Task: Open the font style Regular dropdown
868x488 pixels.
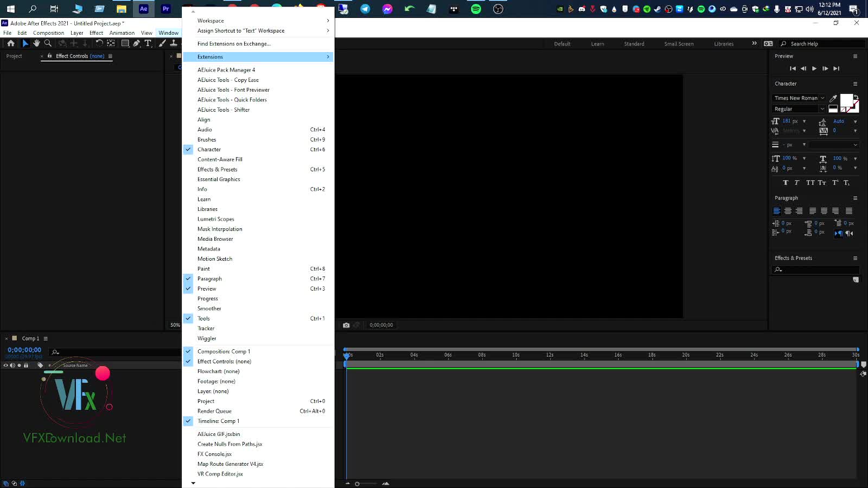Action: tap(823, 108)
